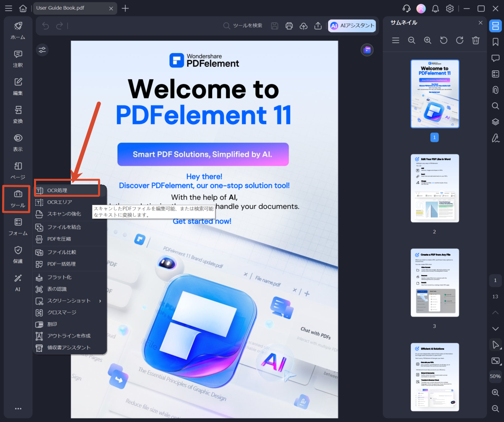Viewport: 504px width, 422px height.
Task: Save the document with the disk icon
Action: pos(275,26)
